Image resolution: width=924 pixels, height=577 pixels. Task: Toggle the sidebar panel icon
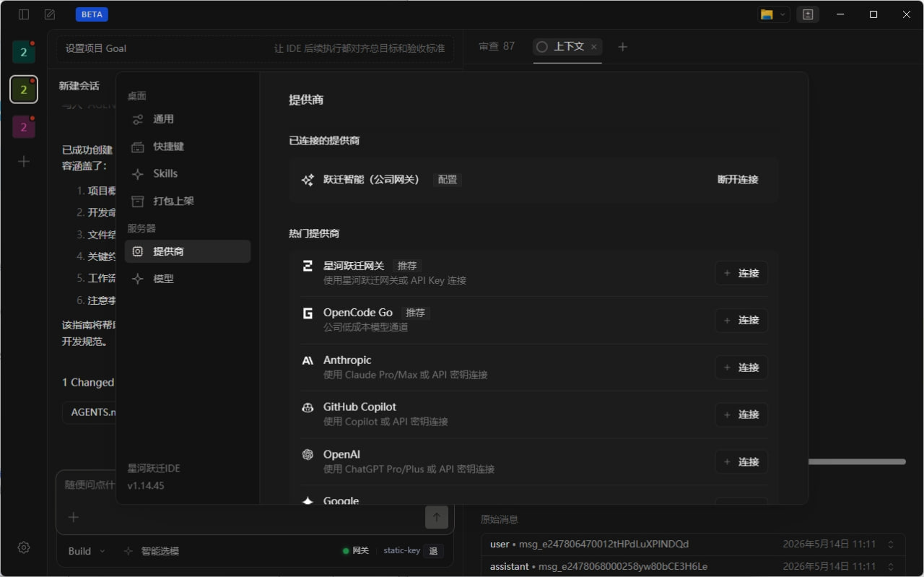point(24,14)
